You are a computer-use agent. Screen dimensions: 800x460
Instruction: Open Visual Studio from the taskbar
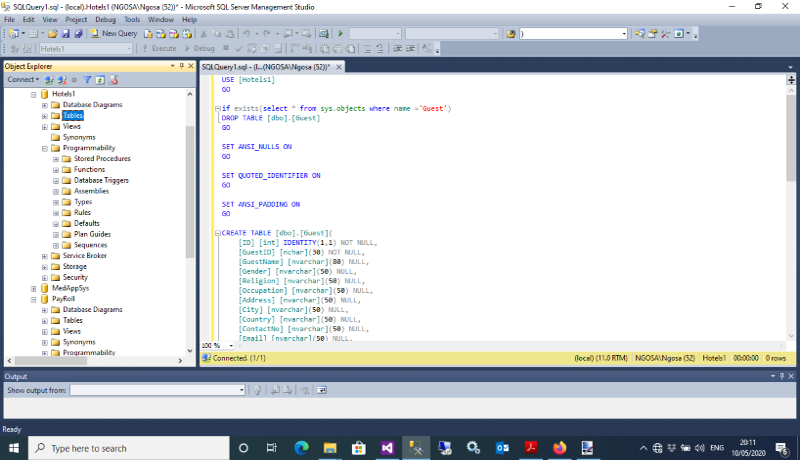[387, 448]
